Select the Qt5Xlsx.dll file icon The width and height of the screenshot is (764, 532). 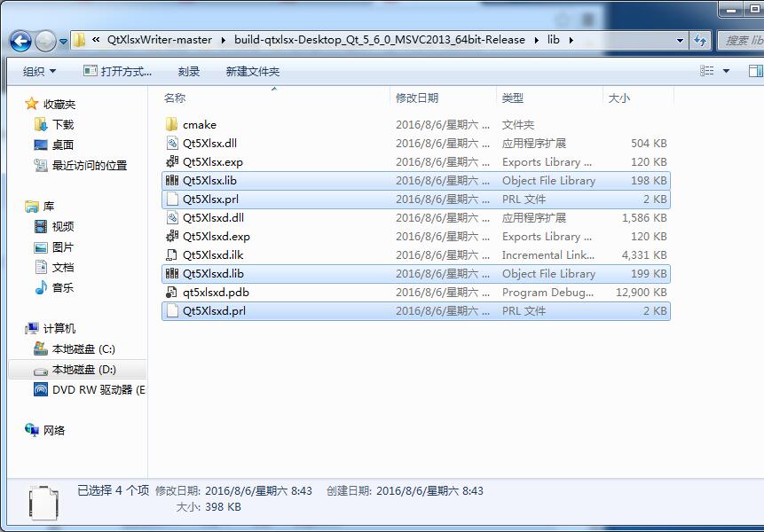coord(172,143)
